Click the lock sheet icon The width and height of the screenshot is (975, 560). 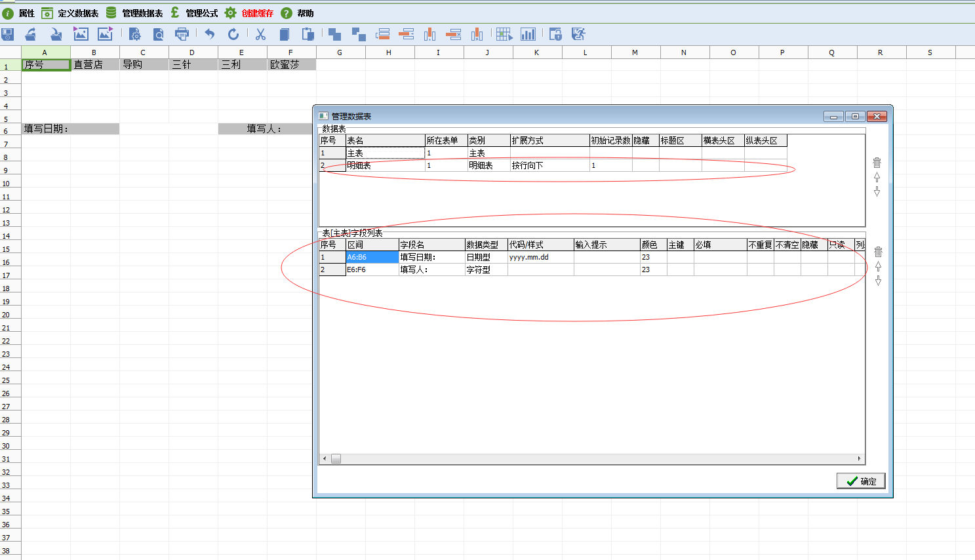click(555, 34)
